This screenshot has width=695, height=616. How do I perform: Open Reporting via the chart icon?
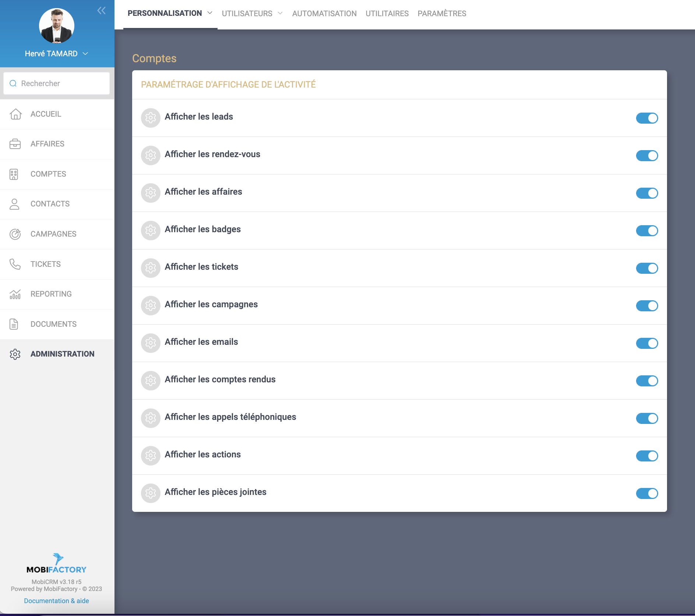tap(15, 294)
